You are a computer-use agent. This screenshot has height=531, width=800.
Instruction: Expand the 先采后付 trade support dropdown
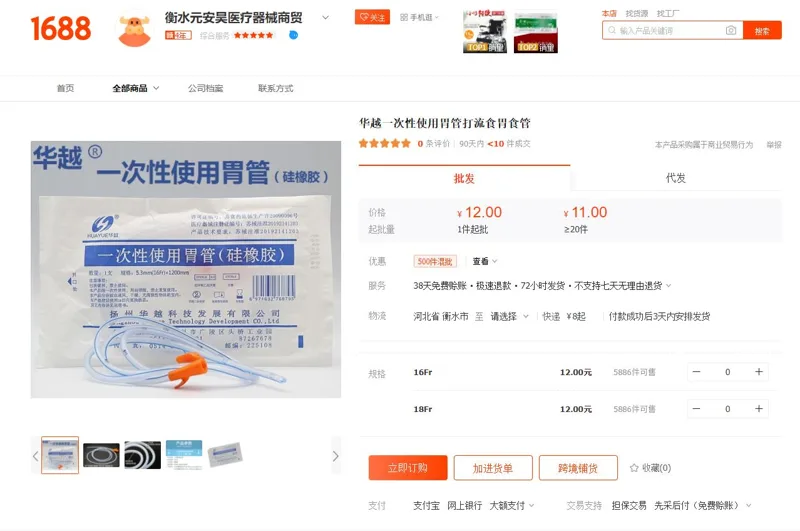[x=703, y=505]
